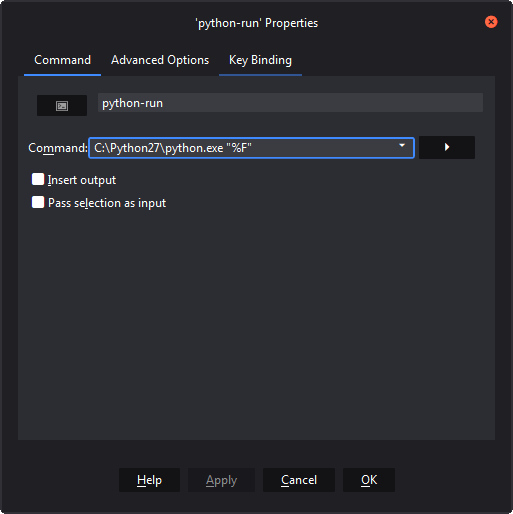
Task: Click the 'Pass selection as input' label text
Action: pos(107,203)
